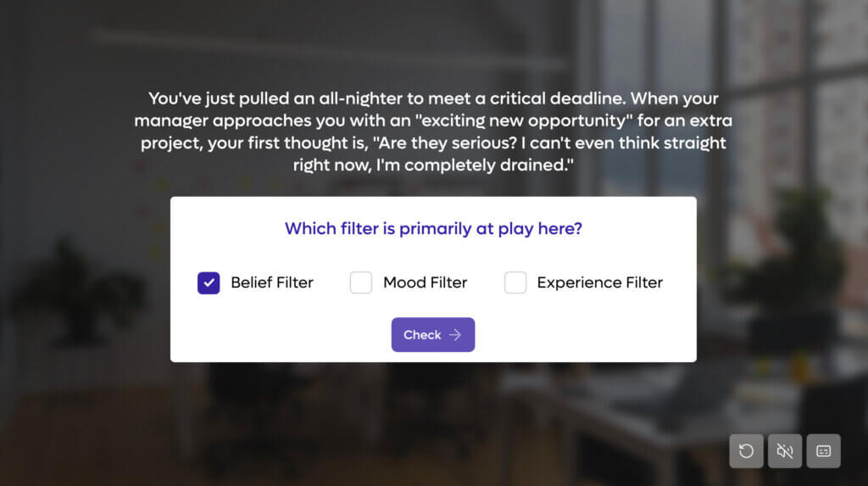Click empty white area of quiz card
This screenshot has width=868, height=486.
click(593, 335)
